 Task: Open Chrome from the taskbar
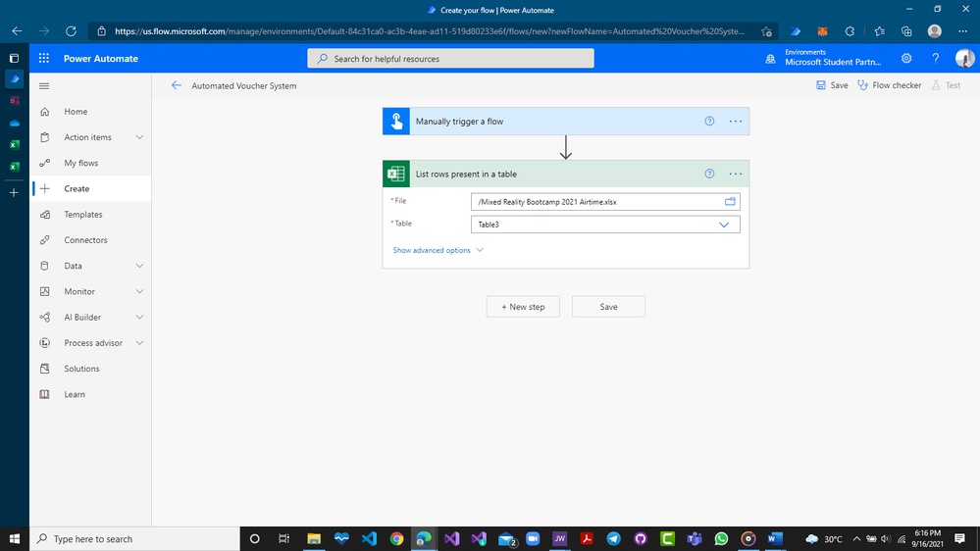pyautogui.click(x=396, y=538)
